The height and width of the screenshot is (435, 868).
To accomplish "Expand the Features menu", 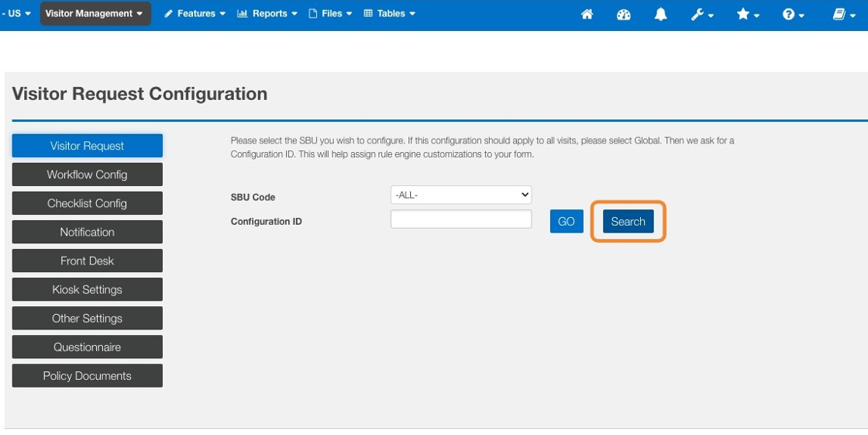I will (x=195, y=13).
